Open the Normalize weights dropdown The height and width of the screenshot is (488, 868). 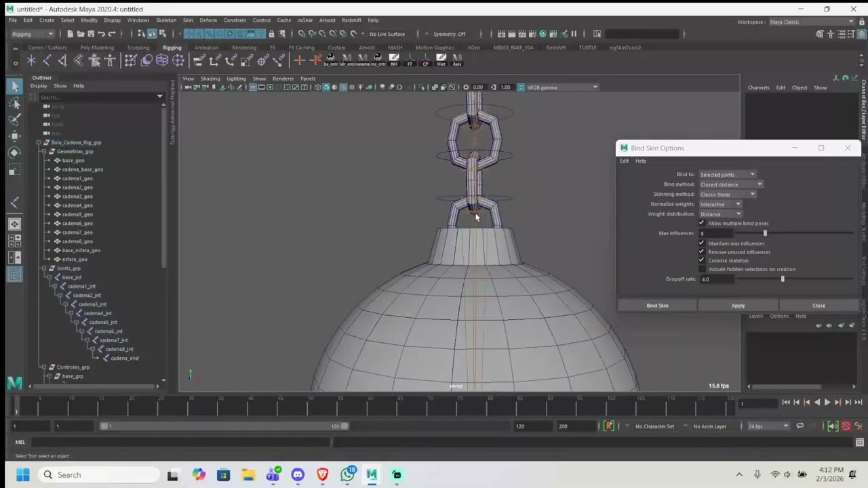[x=720, y=204]
